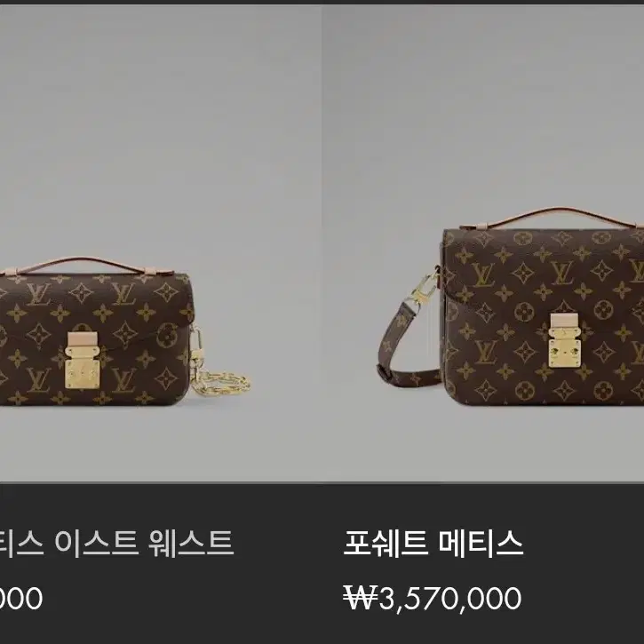Click the ₩3,570,000 price label
Screen dimensions: 644x644
click(x=433, y=598)
